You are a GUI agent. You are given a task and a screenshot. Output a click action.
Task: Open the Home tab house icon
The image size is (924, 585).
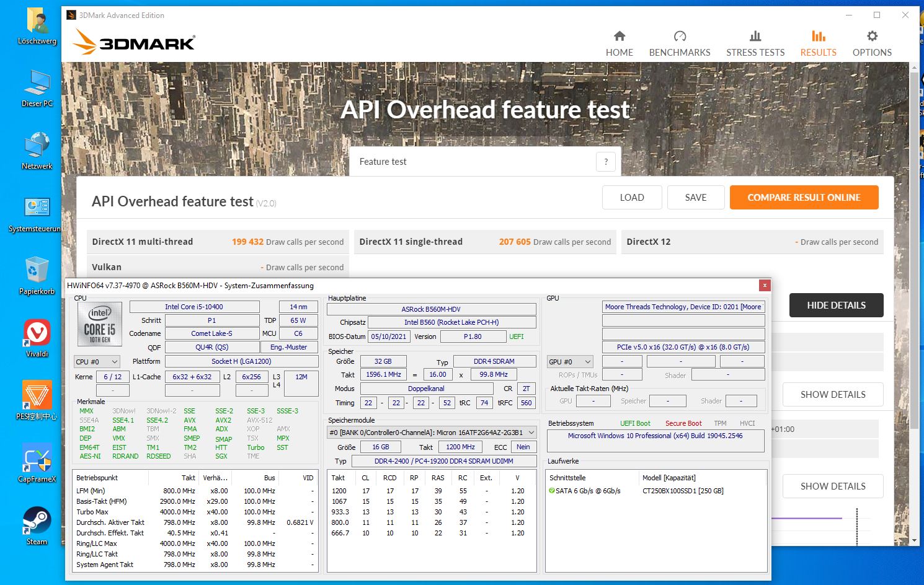pyautogui.click(x=619, y=37)
